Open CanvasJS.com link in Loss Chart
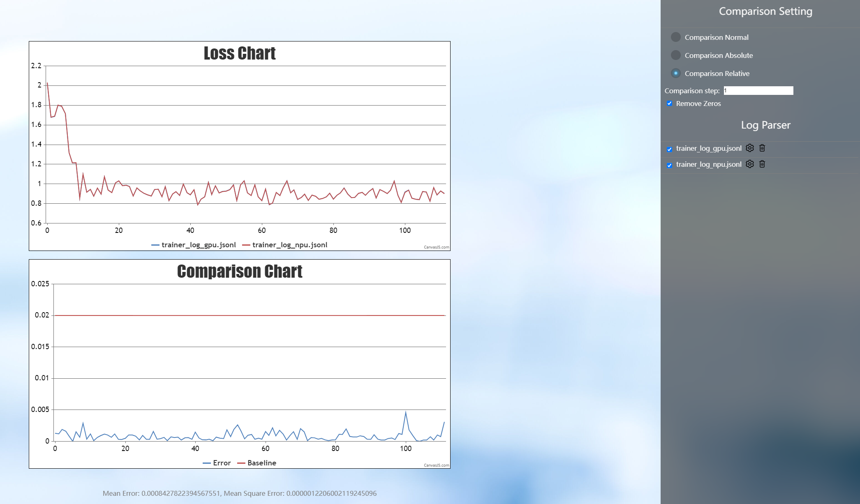This screenshot has height=504, width=860. pos(437,247)
